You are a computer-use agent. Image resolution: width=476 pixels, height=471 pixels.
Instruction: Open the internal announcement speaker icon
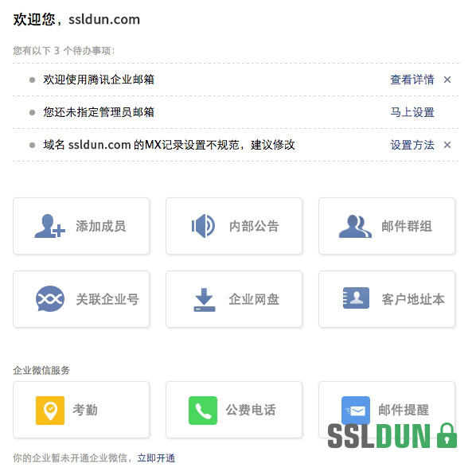coord(203,226)
